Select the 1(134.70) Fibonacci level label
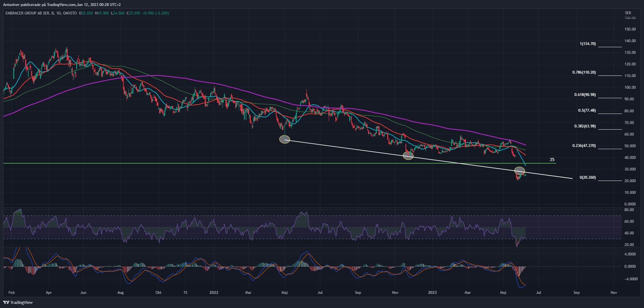 point(587,44)
